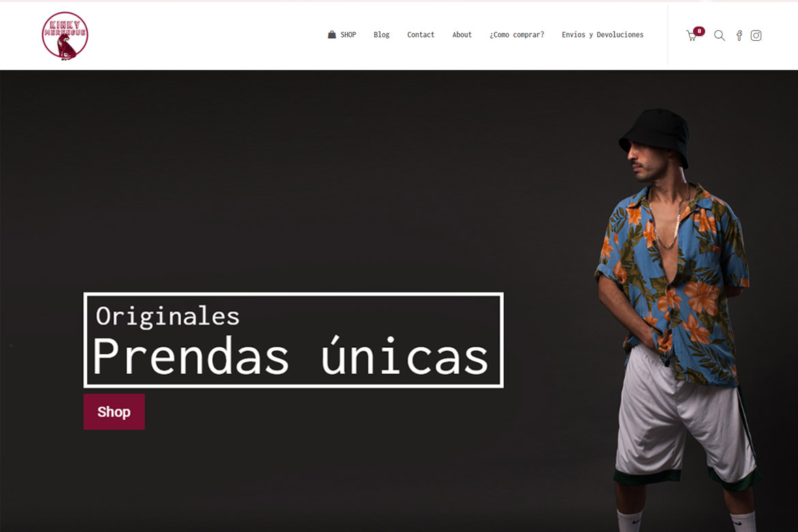798x532 pixels.
Task: Open the Instagram profile icon
Action: tap(756, 35)
